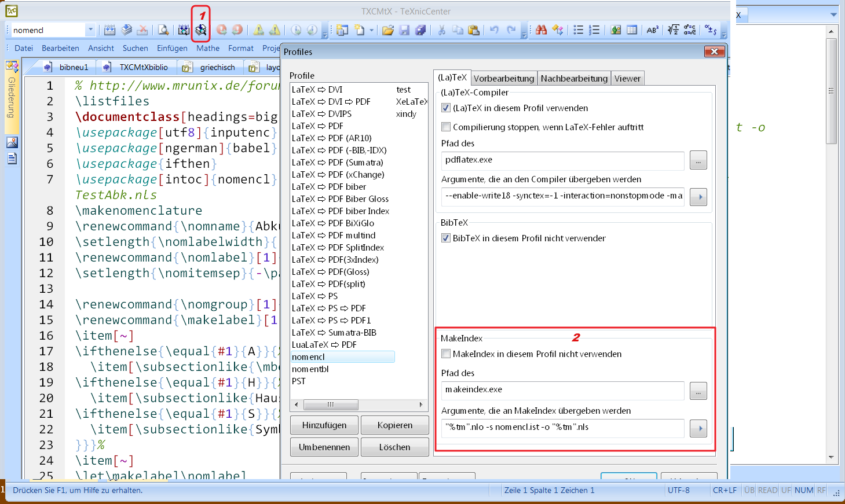This screenshot has height=504, width=845.
Task: Click the save file floppy icon
Action: [404, 30]
